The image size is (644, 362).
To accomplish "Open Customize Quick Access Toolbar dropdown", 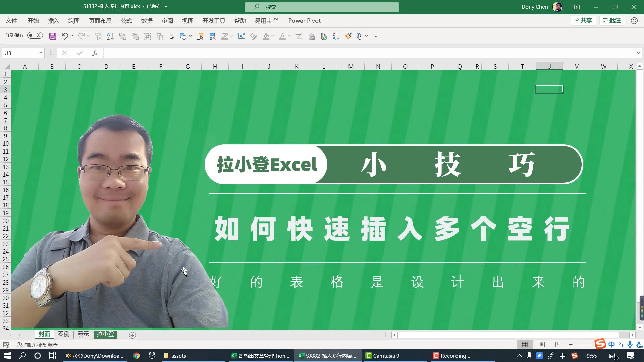I will point(376,36).
